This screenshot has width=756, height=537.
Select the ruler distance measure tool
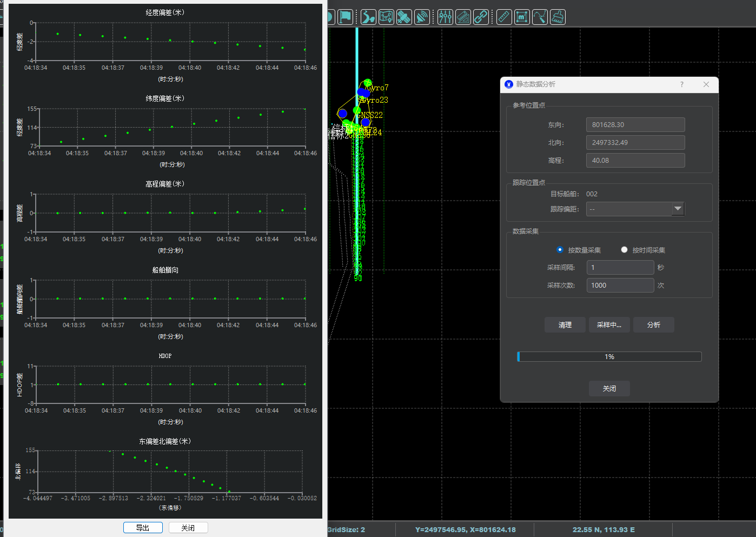[x=504, y=17]
